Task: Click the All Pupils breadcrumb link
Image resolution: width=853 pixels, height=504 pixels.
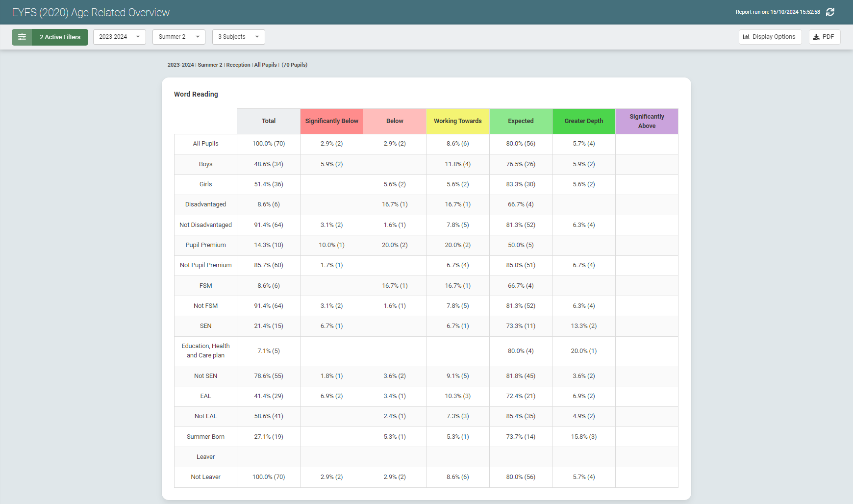Action: click(x=265, y=64)
